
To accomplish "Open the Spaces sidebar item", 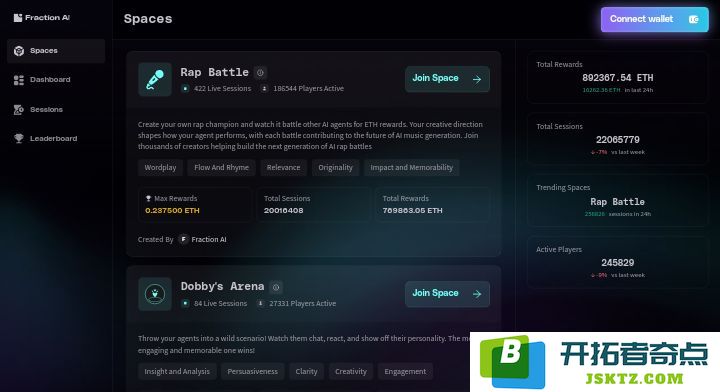I will (x=56, y=50).
